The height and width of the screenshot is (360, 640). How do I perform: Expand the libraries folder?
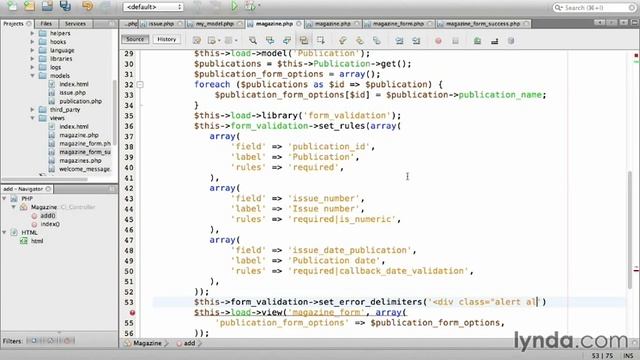click(32, 59)
